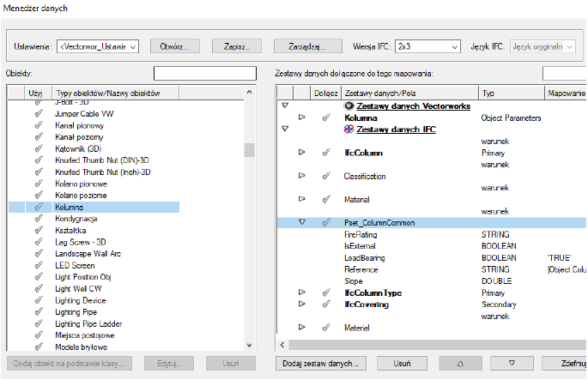Toggle attach checkmark on IfcColumn row
Image resolution: width=588 pixels, height=380 pixels.
point(325,153)
